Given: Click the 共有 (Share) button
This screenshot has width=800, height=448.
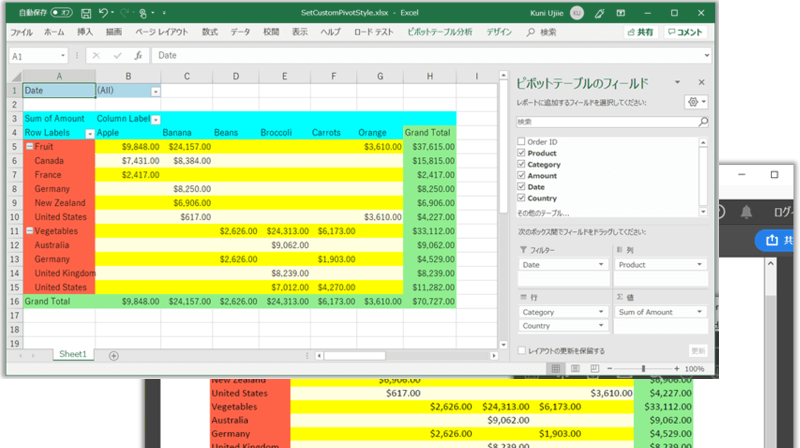Looking at the screenshot, I should pyautogui.click(x=640, y=32).
